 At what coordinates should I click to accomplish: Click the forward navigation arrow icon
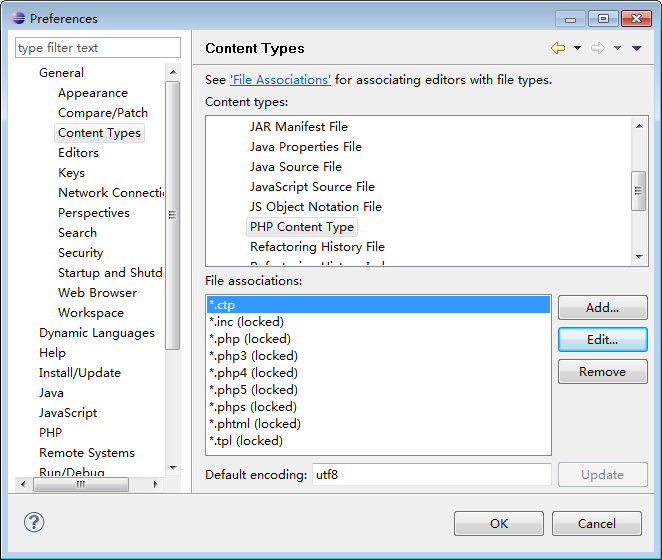(x=598, y=48)
